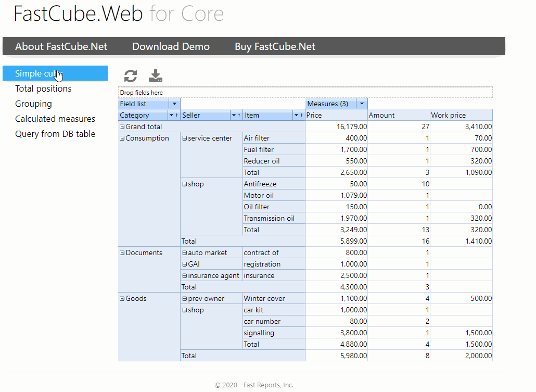Click the Antifreeze row label
Image resolution: width=536 pixels, height=392 pixels.
pyautogui.click(x=274, y=184)
